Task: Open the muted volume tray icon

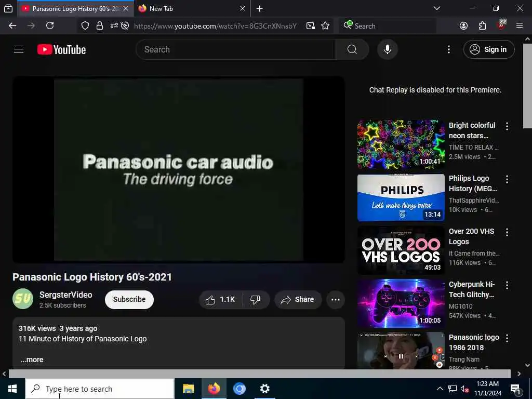Action: point(464,389)
